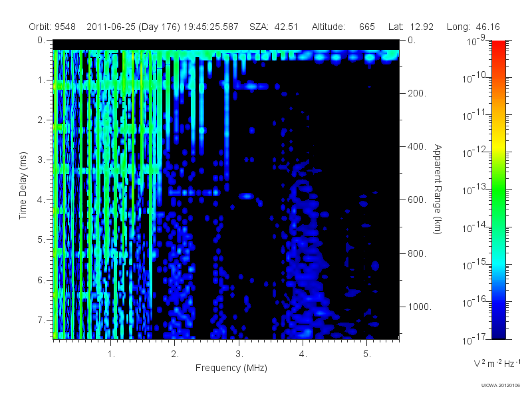Click the 'Apparent Range (km)' axis label
532x399 pixels.
pos(438,189)
